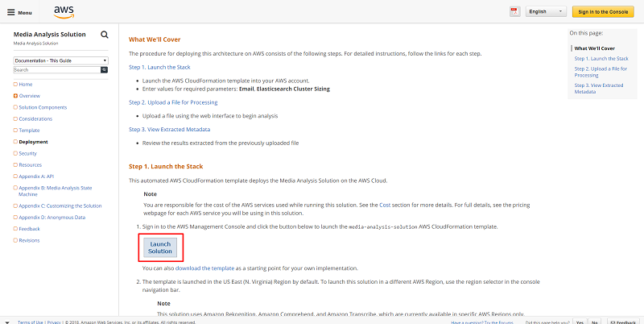
Task: Open Considerations page
Action: pos(35,118)
